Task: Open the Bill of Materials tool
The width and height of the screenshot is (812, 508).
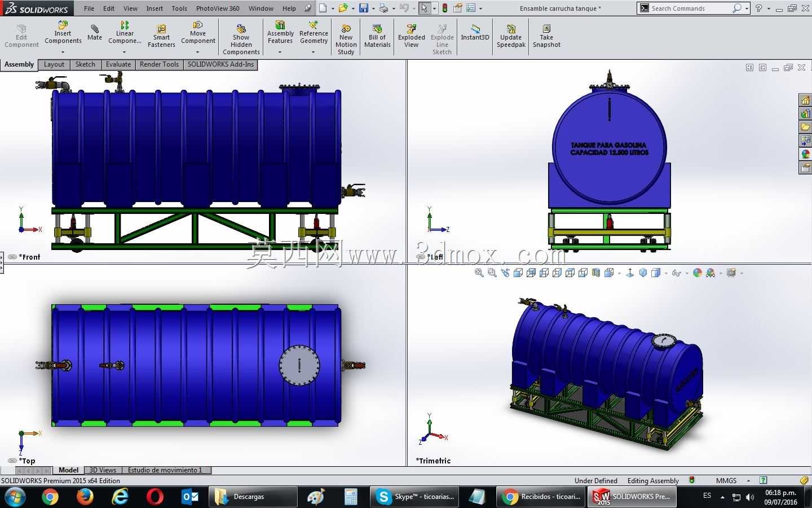Action: (377, 36)
